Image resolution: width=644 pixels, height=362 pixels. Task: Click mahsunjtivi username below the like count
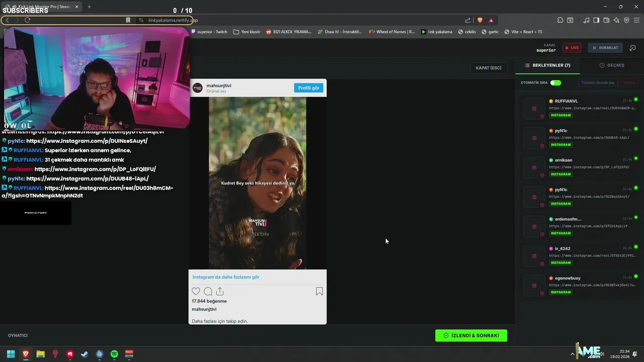(x=204, y=309)
